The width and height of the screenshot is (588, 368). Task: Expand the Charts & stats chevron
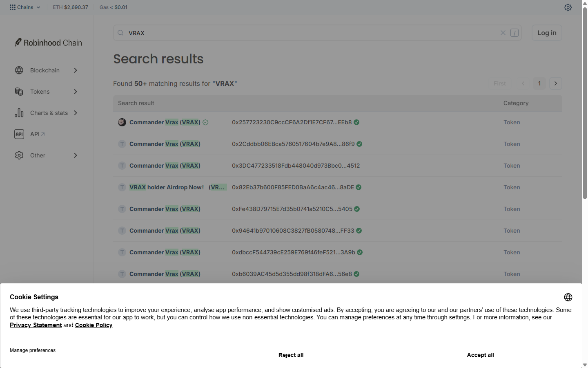click(x=76, y=113)
